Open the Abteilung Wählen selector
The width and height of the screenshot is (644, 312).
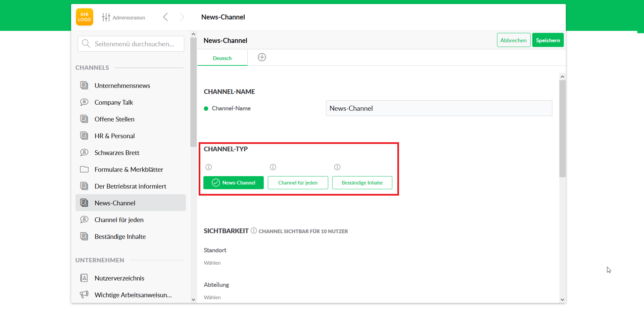click(x=212, y=297)
